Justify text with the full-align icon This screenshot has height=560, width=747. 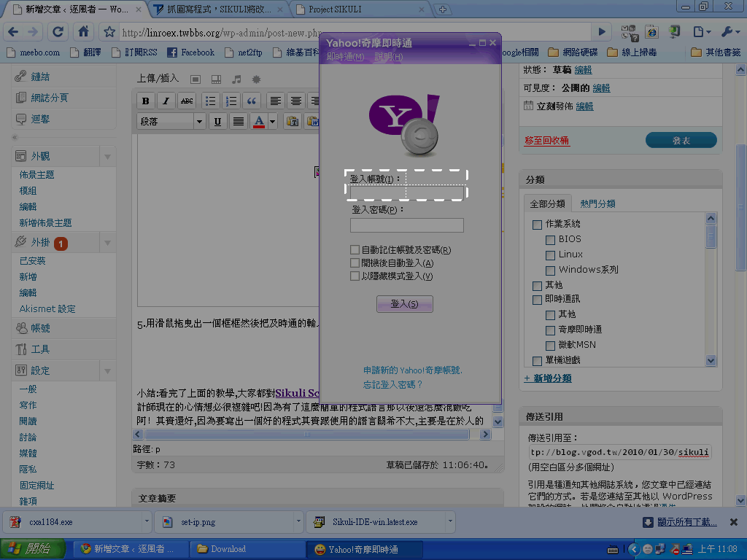[239, 122]
